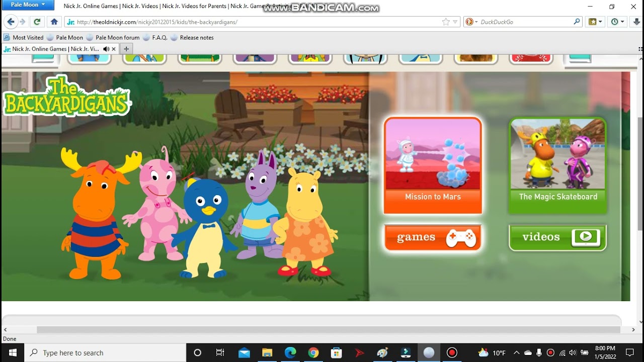Go back to the previous page
Screen dimensions: 644x362
pyautogui.click(x=11, y=22)
